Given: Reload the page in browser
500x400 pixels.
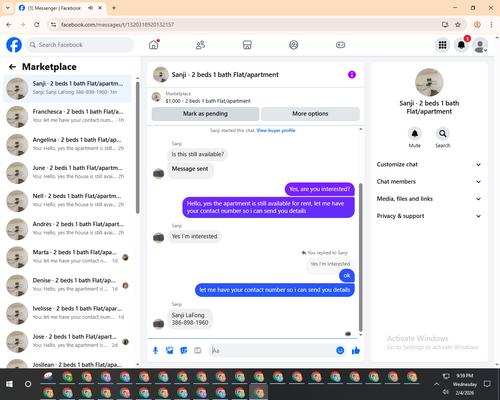Looking at the screenshot, I should coord(37,25).
